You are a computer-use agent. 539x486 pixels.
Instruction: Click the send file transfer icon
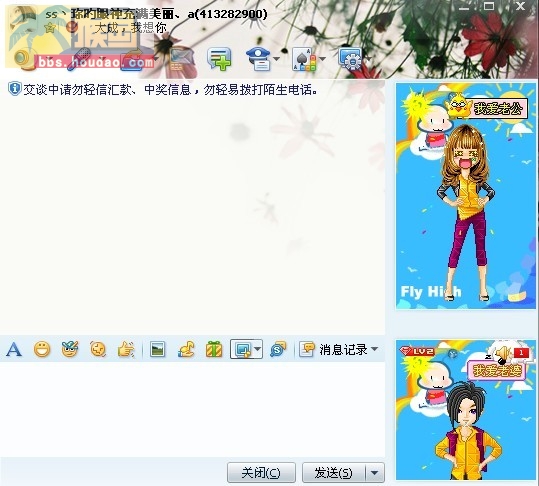coord(132,59)
